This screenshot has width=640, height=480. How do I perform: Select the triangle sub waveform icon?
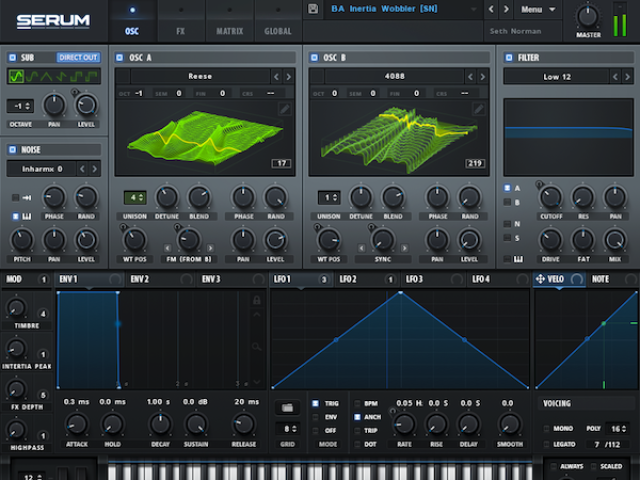46,76
